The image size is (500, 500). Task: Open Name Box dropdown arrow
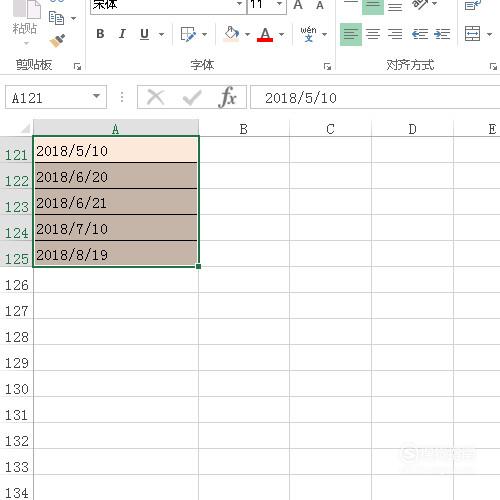[97, 97]
